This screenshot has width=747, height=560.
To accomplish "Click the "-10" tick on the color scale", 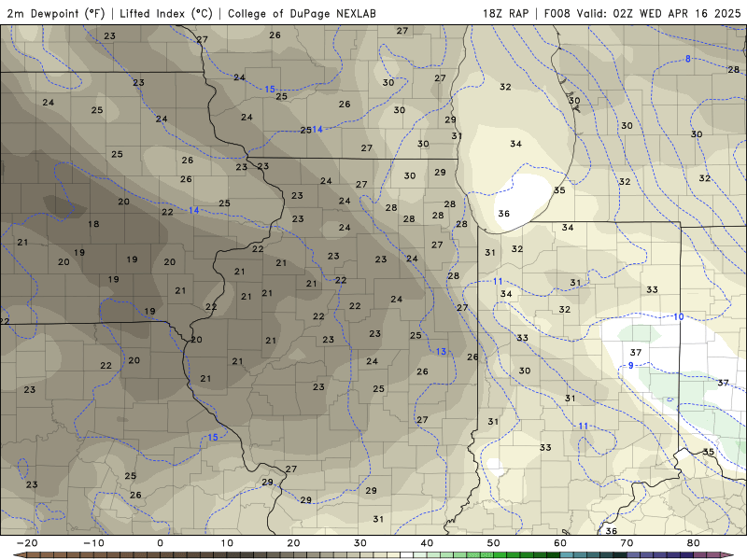I will coord(93,543).
